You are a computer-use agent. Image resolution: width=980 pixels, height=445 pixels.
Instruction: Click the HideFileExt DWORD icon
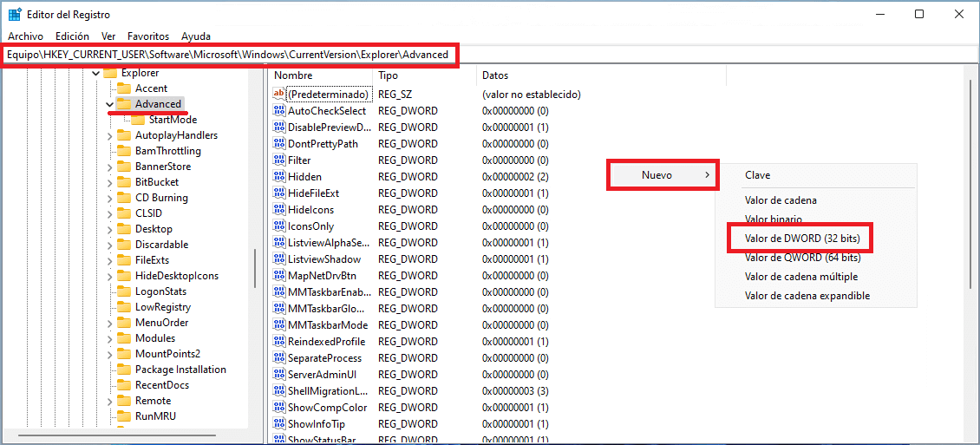[x=278, y=193]
